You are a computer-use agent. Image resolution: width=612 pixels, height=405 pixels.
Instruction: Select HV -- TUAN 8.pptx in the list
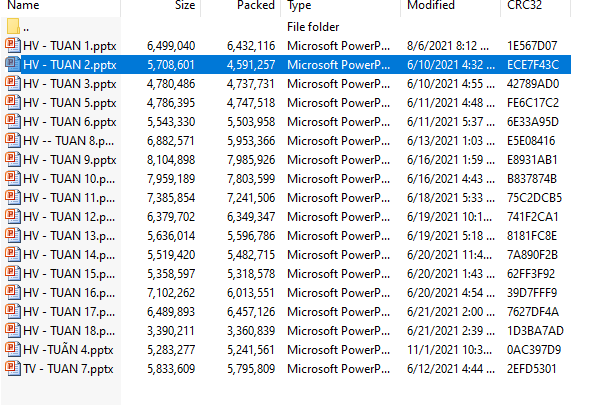click(x=71, y=140)
